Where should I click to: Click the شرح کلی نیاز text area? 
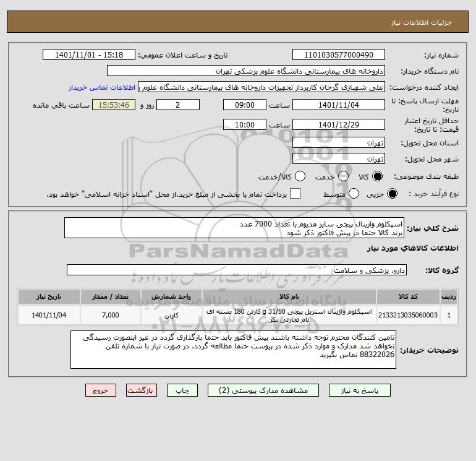[234, 228]
